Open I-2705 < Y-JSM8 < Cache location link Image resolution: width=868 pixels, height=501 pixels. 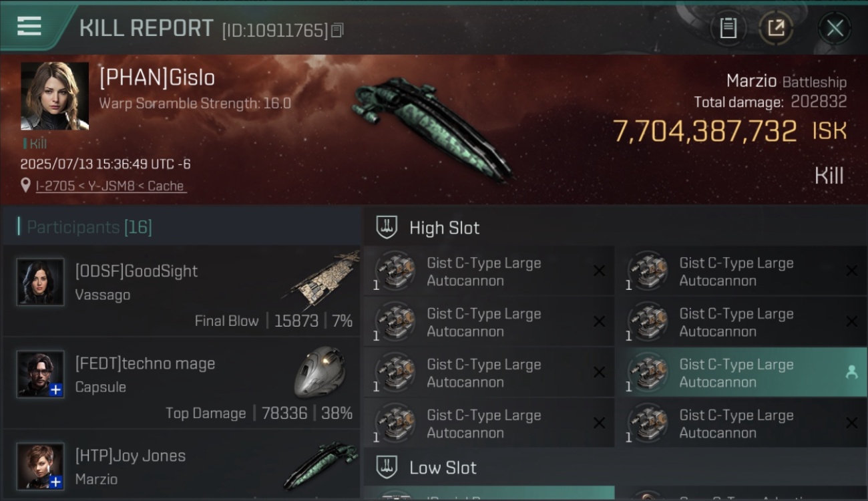click(x=110, y=186)
